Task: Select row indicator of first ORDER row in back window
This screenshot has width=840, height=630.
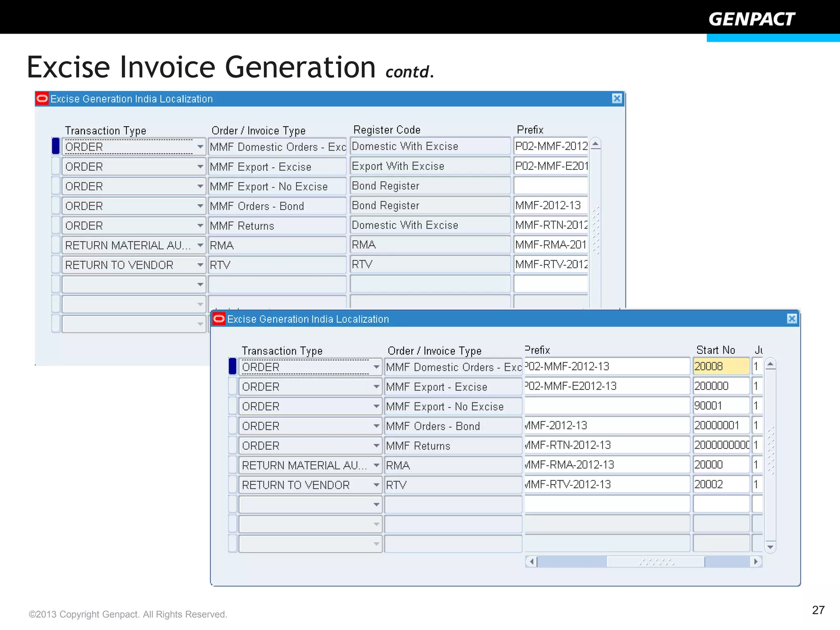Action: point(56,146)
